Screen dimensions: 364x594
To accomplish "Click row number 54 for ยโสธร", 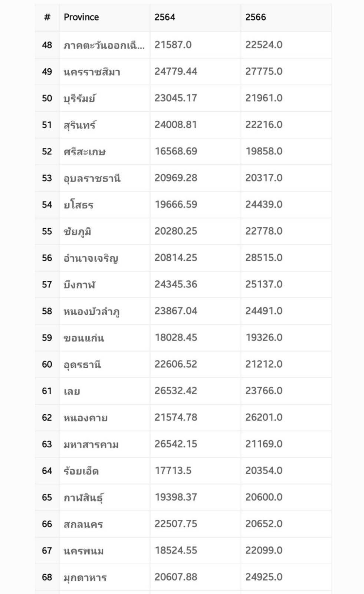I will coord(47,205).
